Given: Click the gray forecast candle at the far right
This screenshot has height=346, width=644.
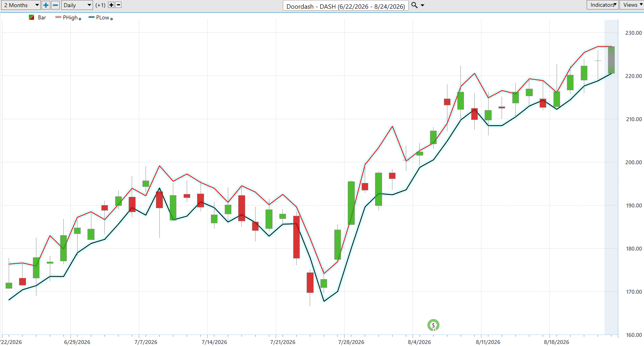Looking at the screenshot, I should pyautogui.click(x=611, y=60).
